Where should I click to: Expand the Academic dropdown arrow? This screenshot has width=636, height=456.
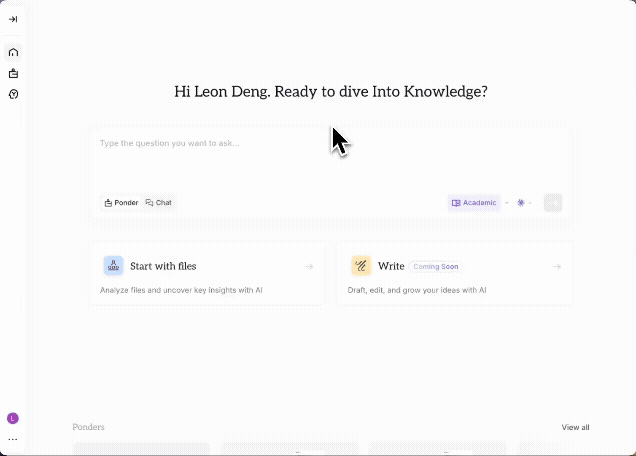click(507, 203)
